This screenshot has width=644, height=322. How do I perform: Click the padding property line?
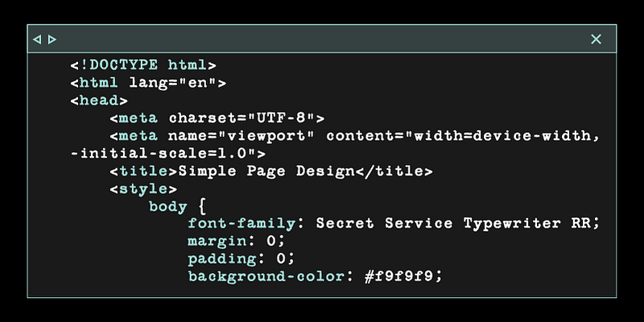[241, 258]
